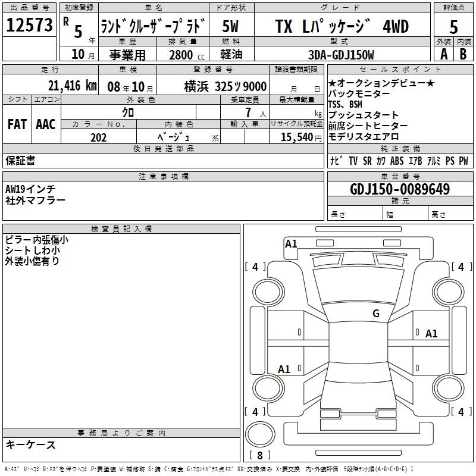
Task: Select equipment code SR
Action: pos(367,161)
